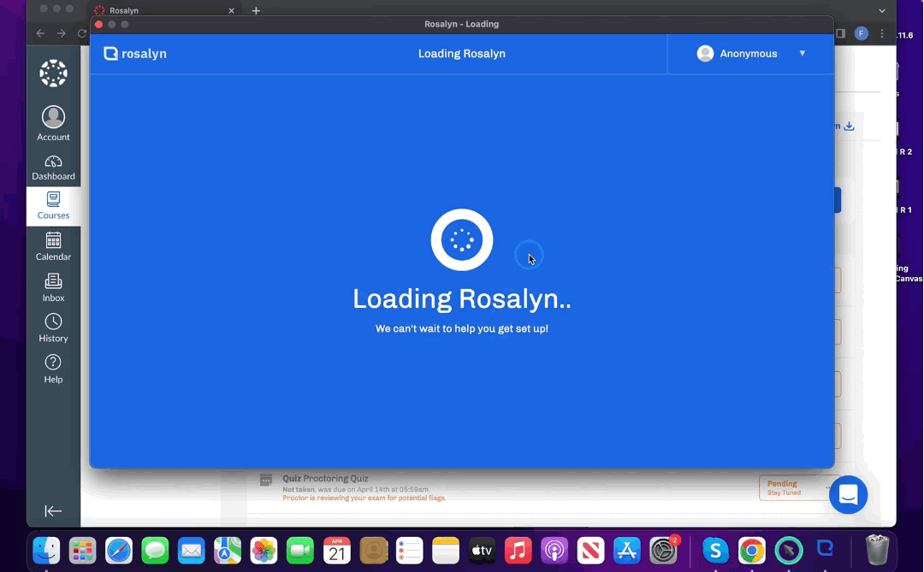924x572 pixels.
Task: Open Launchpad from the dock
Action: [x=82, y=551]
